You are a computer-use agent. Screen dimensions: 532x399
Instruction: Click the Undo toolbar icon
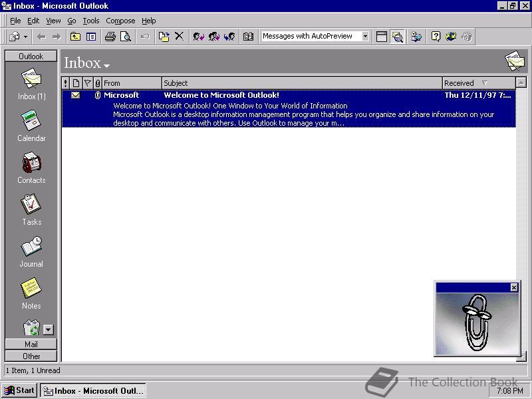pos(145,37)
